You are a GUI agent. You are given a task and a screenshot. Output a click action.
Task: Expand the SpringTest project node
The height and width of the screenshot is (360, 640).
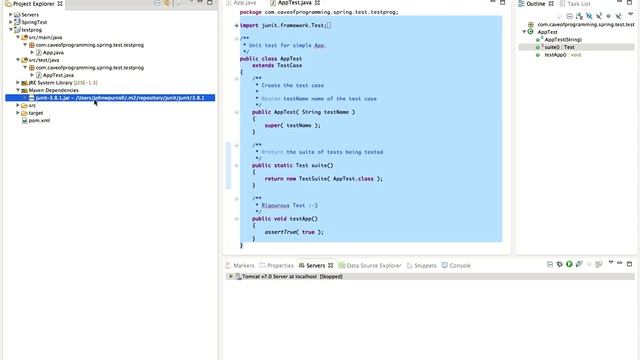point(11,22)
